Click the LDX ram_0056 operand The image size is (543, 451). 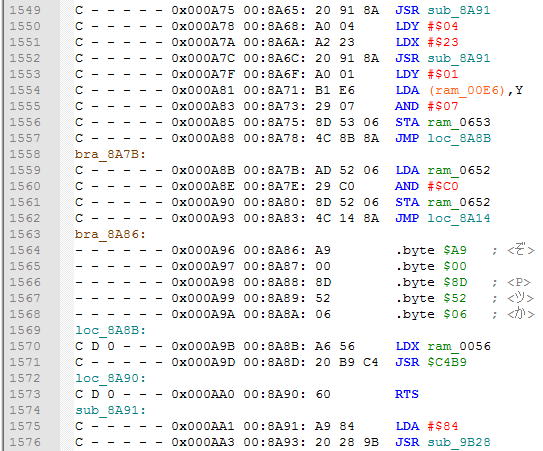(459, 346)
